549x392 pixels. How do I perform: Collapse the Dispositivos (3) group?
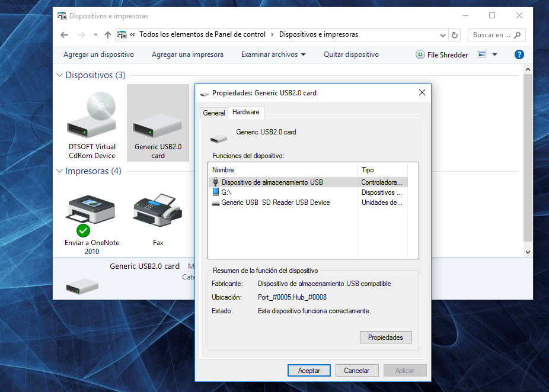coord(59,75)
